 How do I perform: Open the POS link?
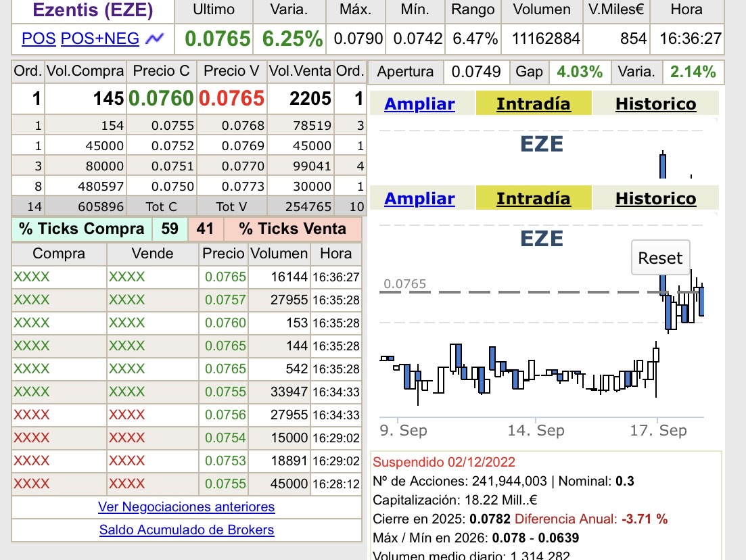(x=39, y=38)
